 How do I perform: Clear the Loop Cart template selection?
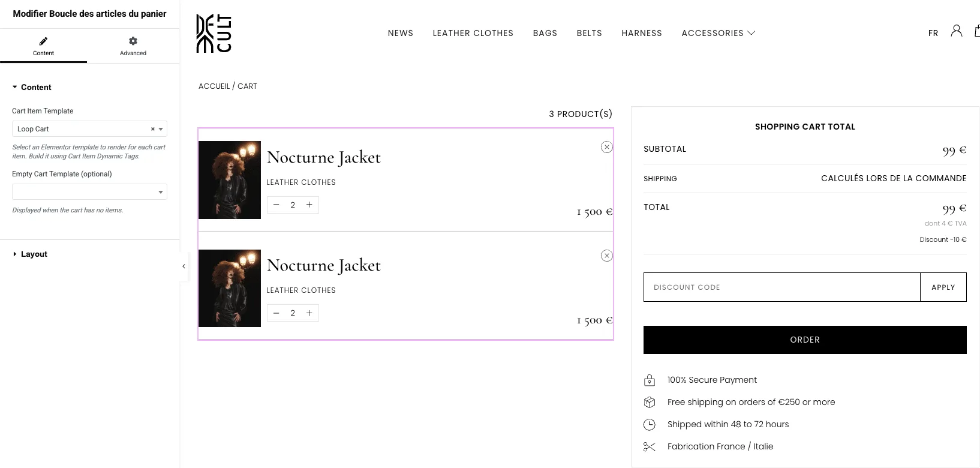152,129
